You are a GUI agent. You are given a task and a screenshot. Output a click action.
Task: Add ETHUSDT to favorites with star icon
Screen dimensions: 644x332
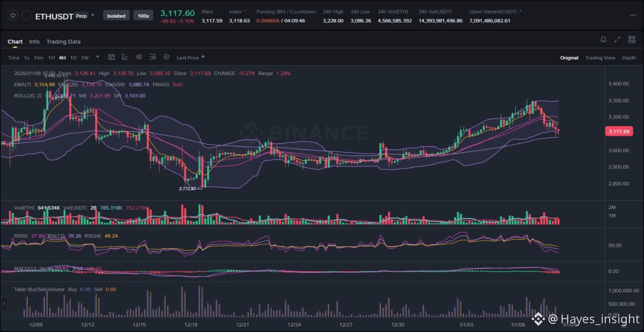pos(13,16)
